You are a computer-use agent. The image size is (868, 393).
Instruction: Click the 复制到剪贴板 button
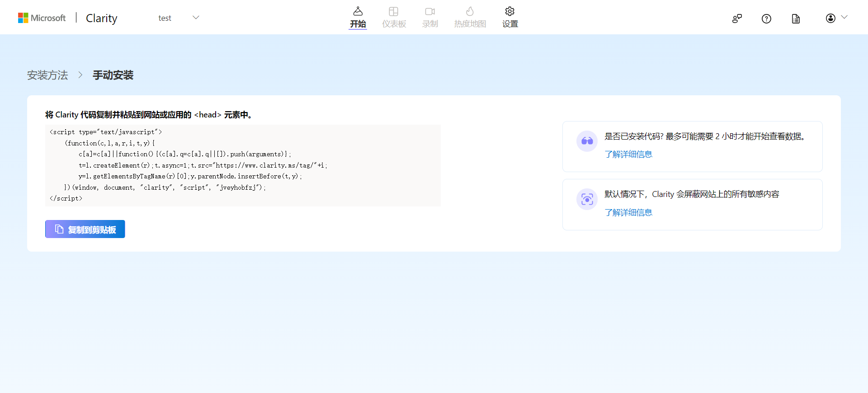85,229
